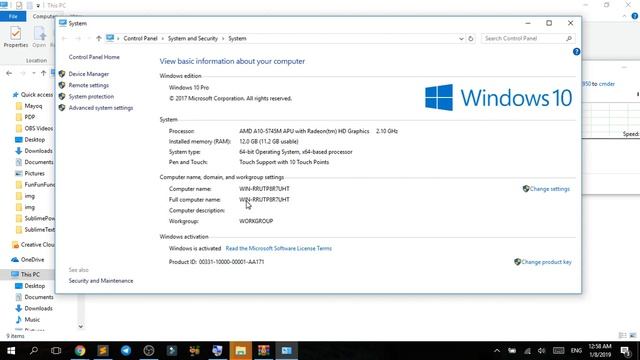Open Task View on taskbar
This screenshot has width=640, height=360.
pos(56,351)
